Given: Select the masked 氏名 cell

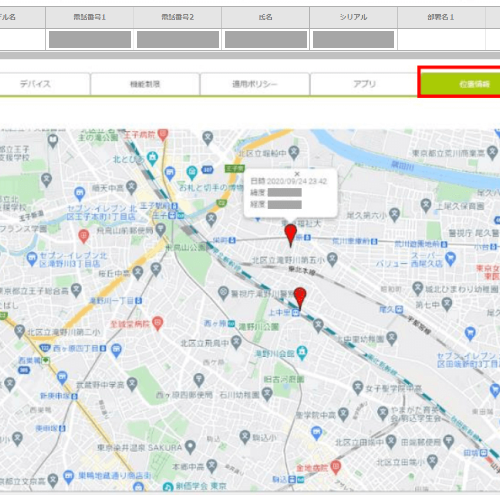Looking at the screenshot, I should tap(266, 39).
